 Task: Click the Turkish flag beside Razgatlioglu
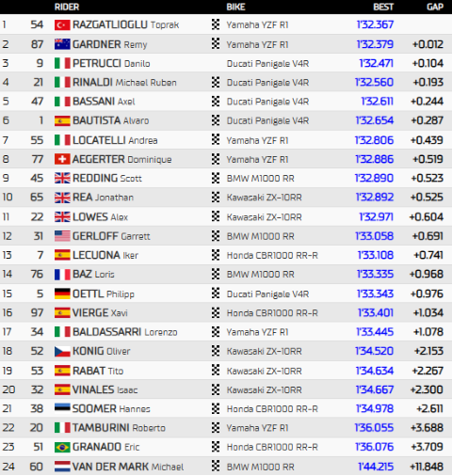62,25
